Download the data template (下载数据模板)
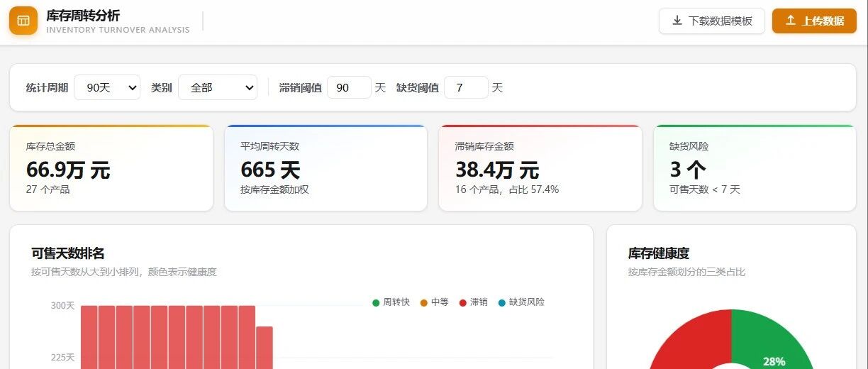868x369 pixels. point(713,21)
